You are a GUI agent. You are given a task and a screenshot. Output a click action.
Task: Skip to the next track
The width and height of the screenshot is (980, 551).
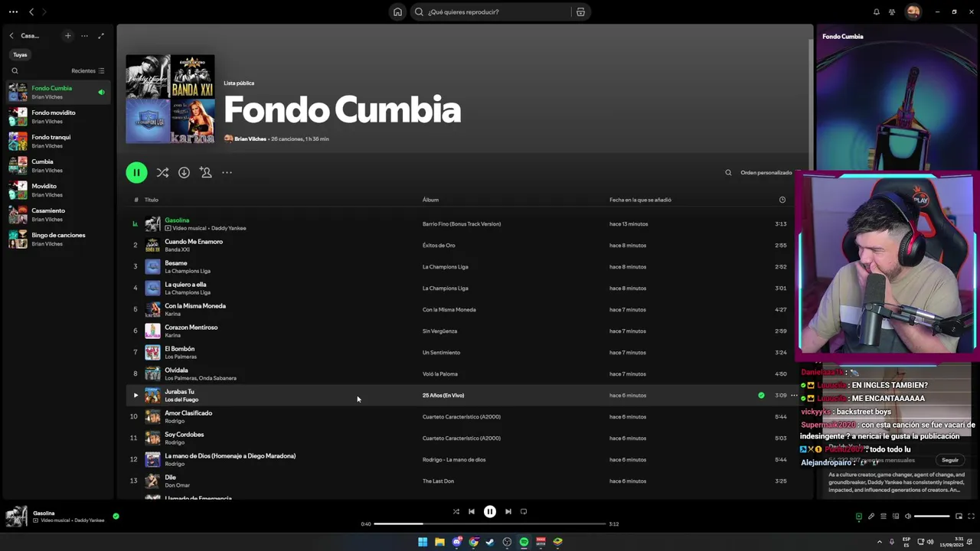508,511
